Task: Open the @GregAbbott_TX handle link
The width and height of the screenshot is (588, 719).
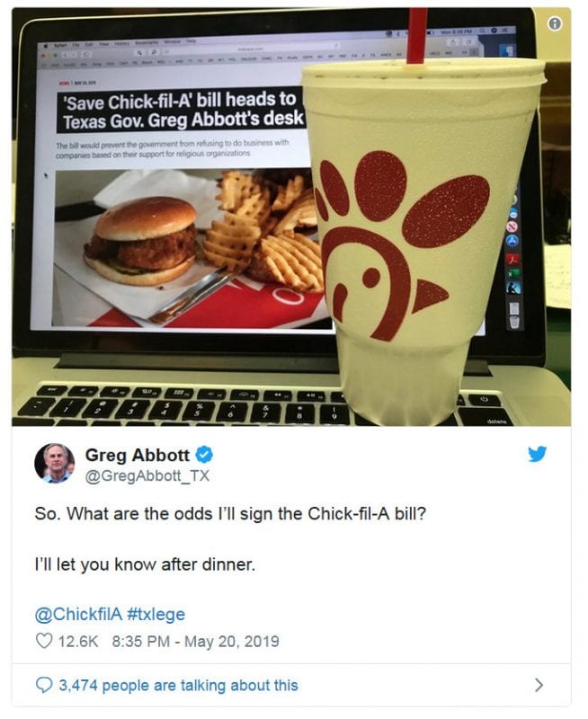Action: (x=147, y=475)
